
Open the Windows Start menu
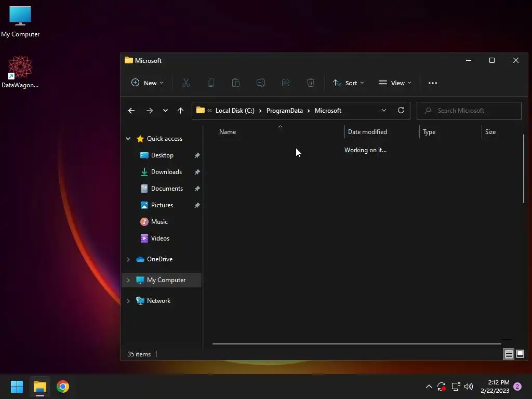pyautogui.click(x=17, y=387)
